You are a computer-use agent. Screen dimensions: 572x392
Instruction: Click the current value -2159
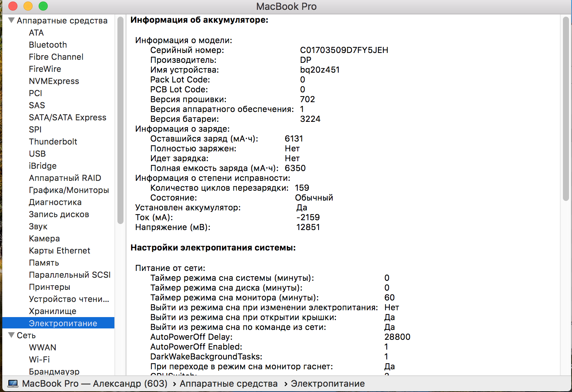(308, 217)
